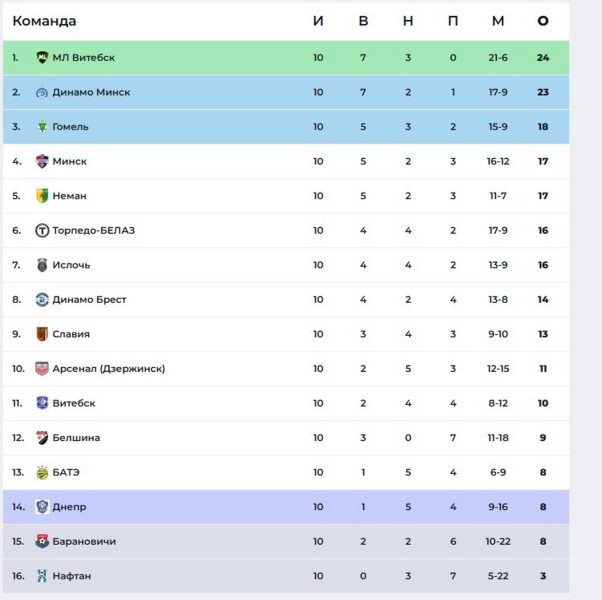Open the Славия team badge

point(42,334)
